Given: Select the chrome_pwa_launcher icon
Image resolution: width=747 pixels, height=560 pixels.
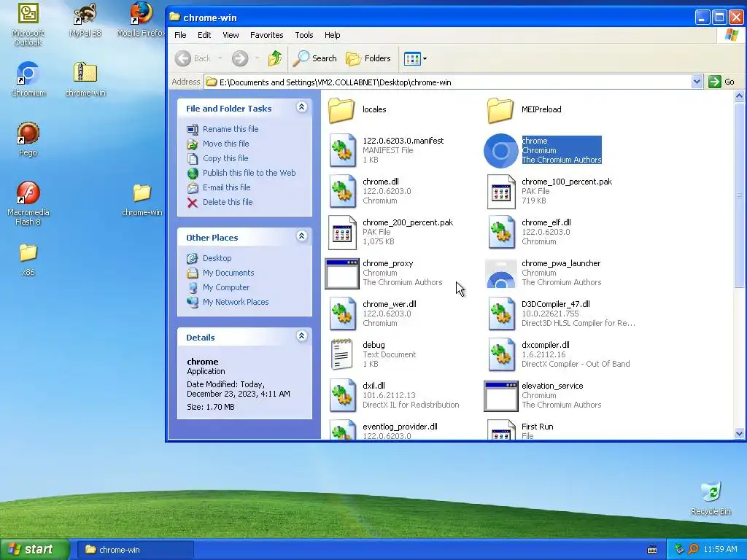Looking at the screenshot, I should pos(500,273).
